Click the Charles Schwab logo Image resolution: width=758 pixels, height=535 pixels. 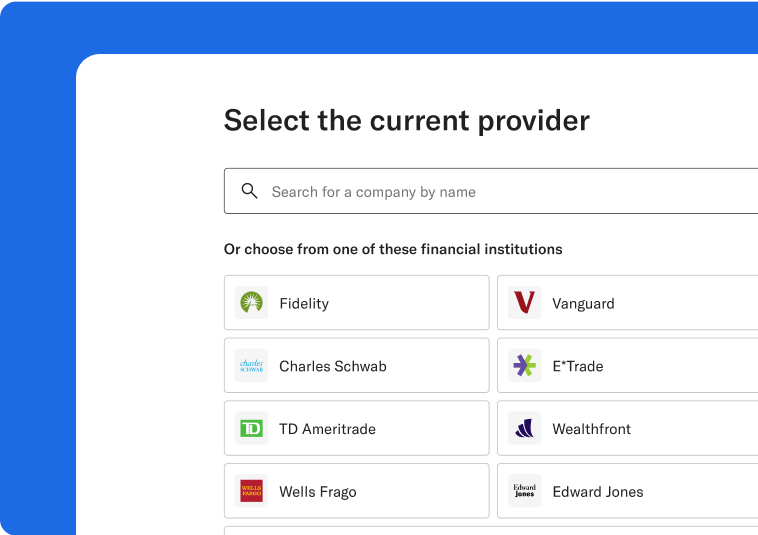(251, 366)
